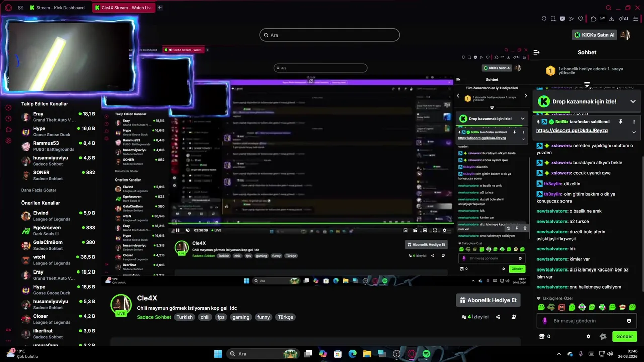Viewport: 644px width, 362px height.
Task: Expand the Drop kazanmak için izle banner
Action: coord(633,101)
